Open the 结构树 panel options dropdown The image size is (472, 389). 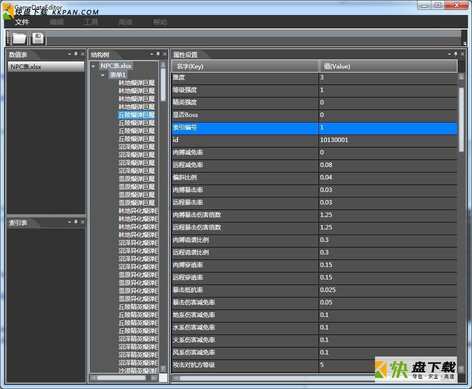point(151,54)
